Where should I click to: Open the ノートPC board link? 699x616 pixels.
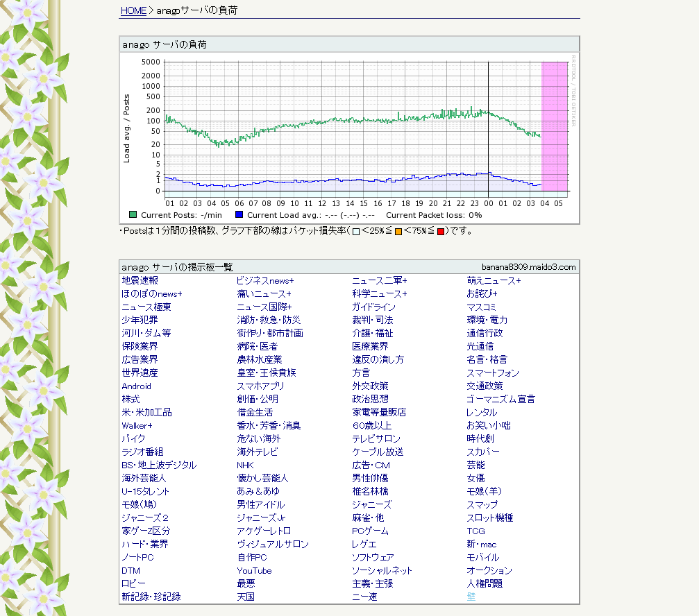(137, 558)
